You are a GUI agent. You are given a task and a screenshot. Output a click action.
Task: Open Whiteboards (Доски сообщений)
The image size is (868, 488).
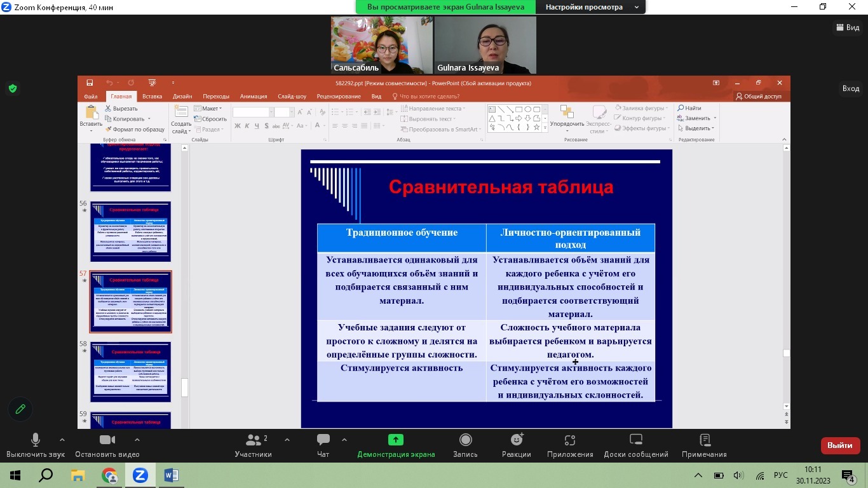coord(635,440)
